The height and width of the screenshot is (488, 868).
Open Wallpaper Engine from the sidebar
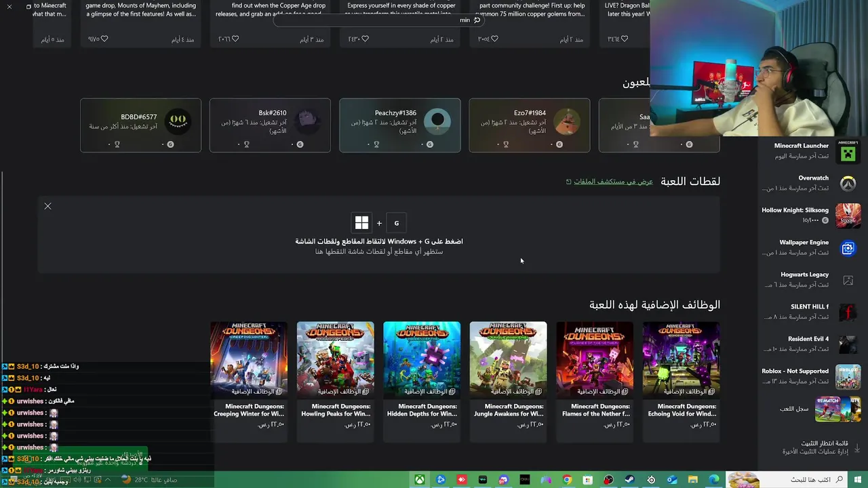pyautogui.click(x=810, y=247)
